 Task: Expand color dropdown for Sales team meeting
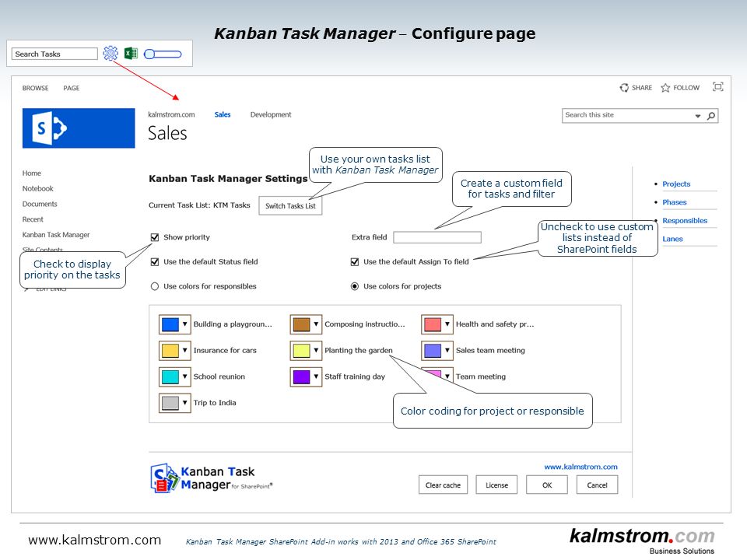[x=447, y=351]
